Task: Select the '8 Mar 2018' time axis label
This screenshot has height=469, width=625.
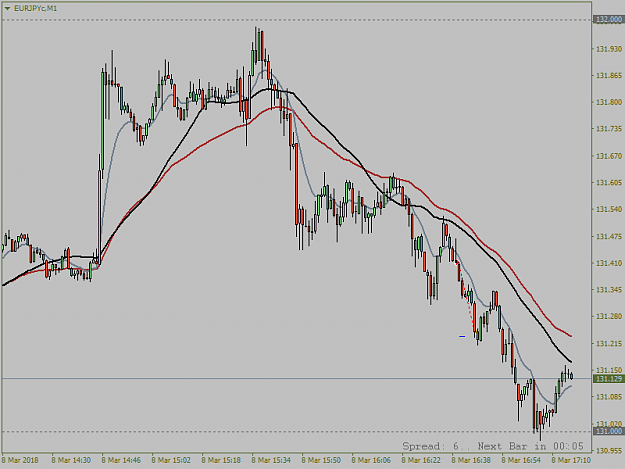Action: pyautogui.click(x=20, y=460)
